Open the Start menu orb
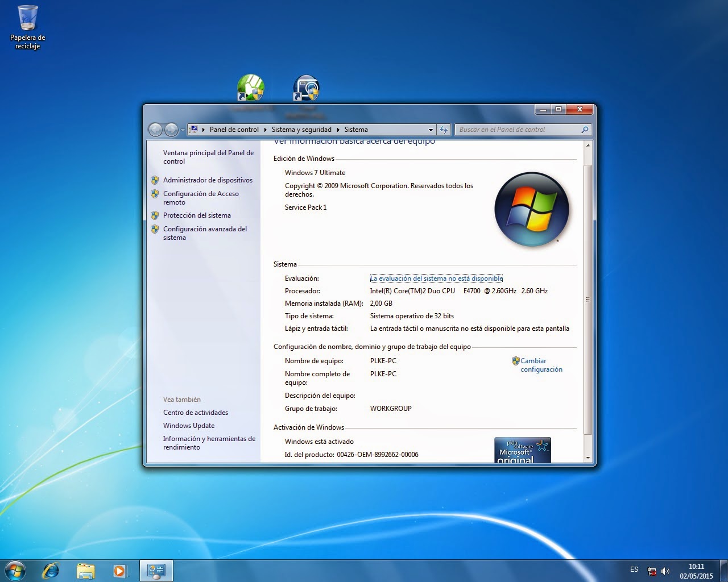 [x=15, y=570]
